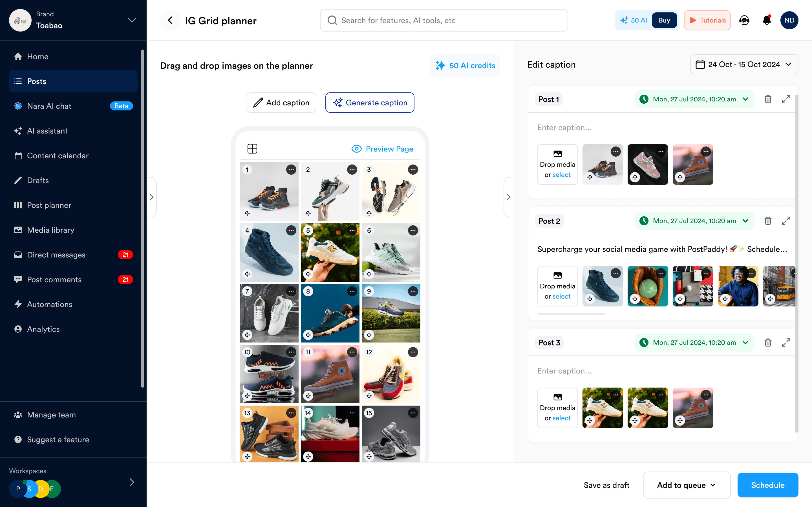The height and width of the screenshot is (507, 812).
Task: Open the date range dropdown 24 Oct - 15 Oct
Action: [744, 65]
